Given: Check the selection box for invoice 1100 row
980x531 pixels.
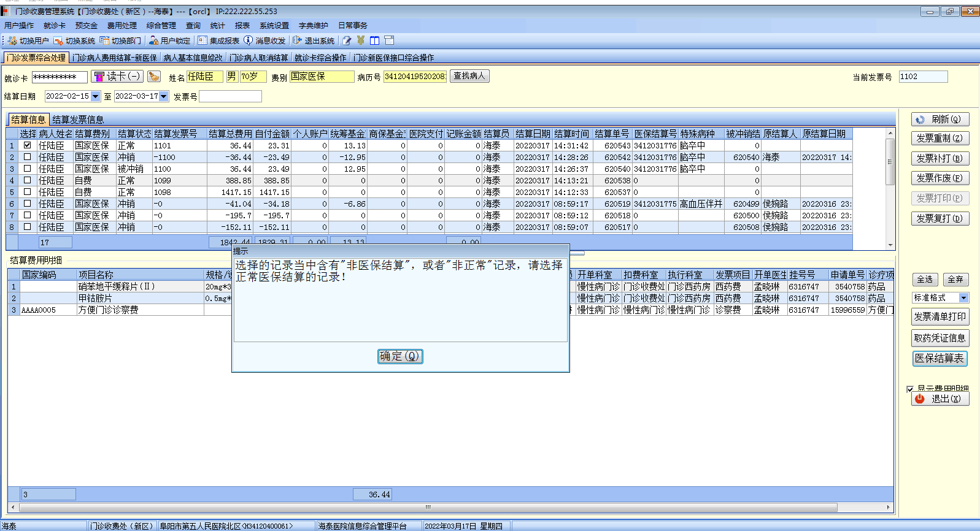Looking at the screenshot, I should click(x=27, y=169).
